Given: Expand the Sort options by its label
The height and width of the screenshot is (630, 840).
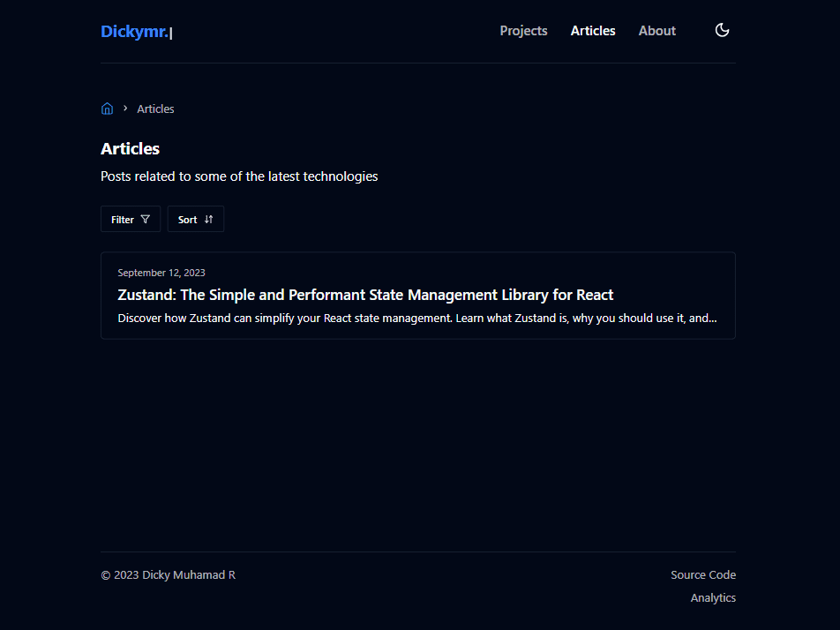Looking at the screenshot, I should click(187, 220).
